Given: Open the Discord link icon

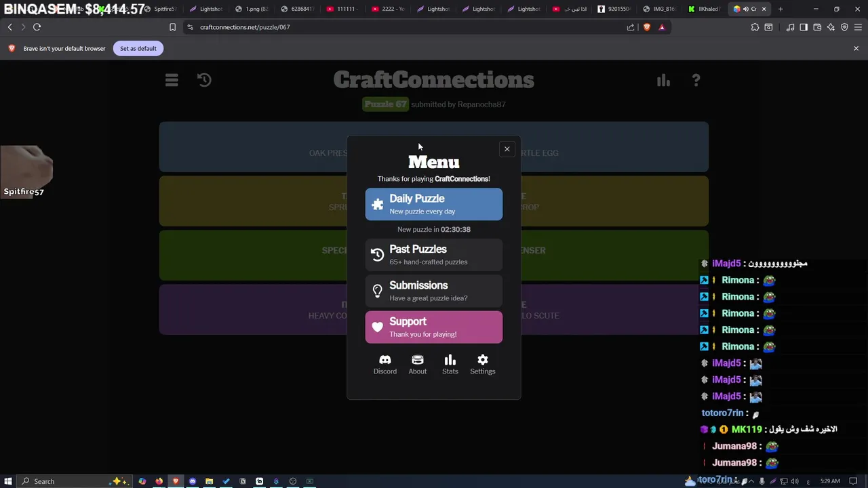Looking at the screenshot, I should (x=385, y=364).
